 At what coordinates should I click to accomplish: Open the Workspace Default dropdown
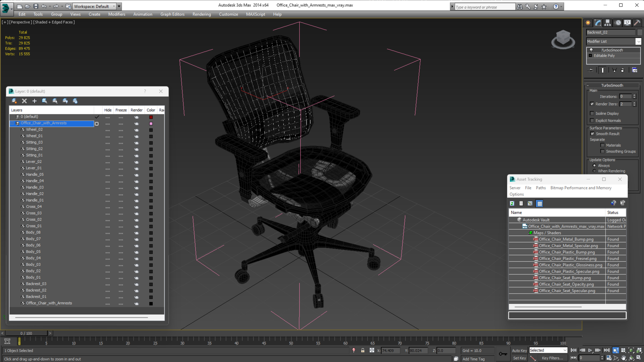click(x=114, y=6)
